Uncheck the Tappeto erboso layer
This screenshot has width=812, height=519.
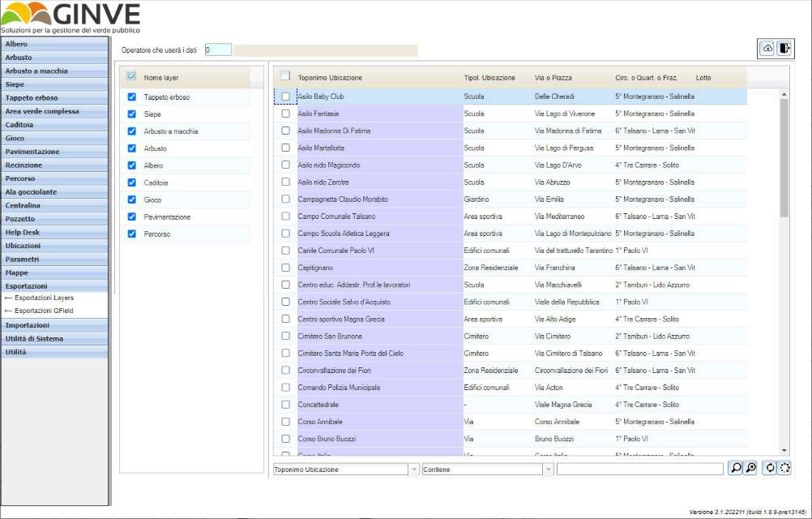click(x=132, y=97)
